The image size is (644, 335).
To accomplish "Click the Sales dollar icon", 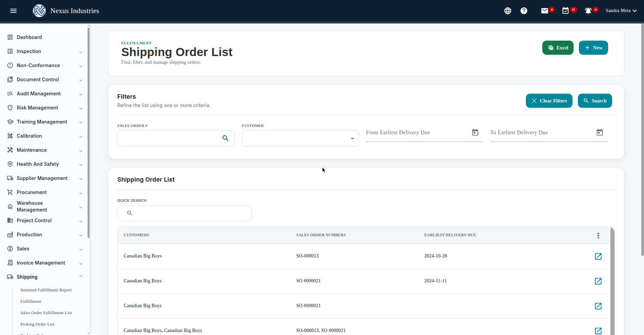I will point(10,249).
